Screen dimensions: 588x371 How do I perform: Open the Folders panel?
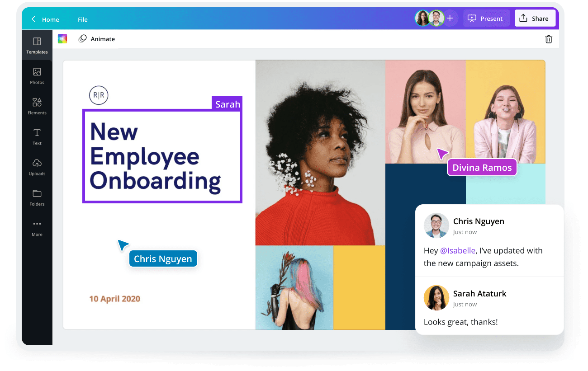coord(37,197)
